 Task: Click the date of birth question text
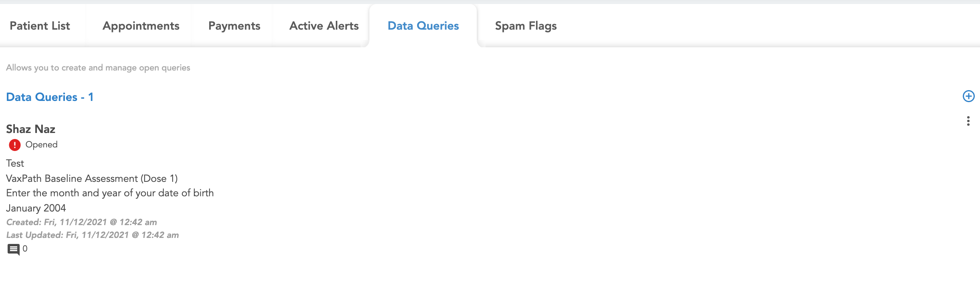click(110, 193)
